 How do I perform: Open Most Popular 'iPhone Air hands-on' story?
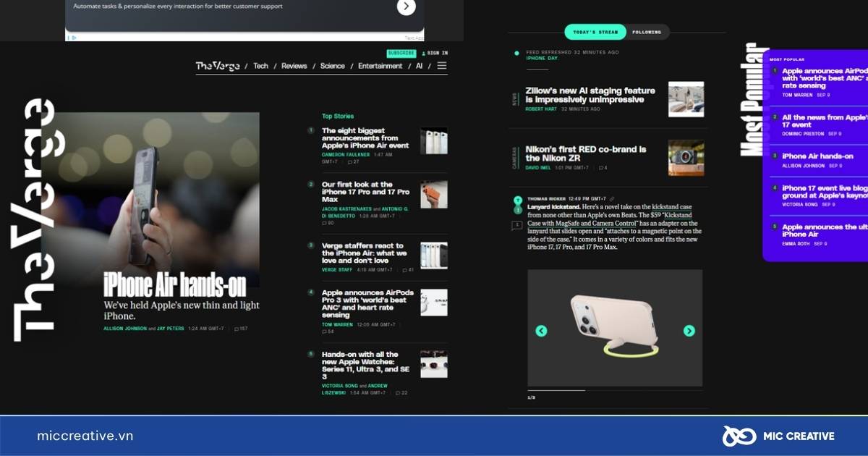817,156
